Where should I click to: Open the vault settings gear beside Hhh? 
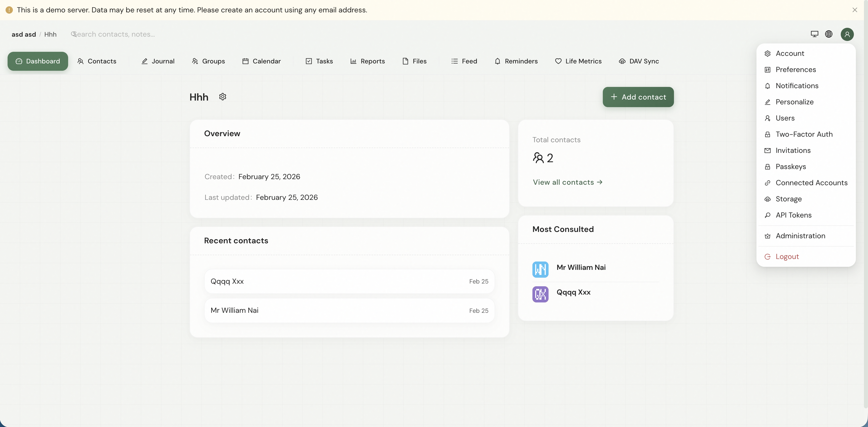[222, 97]
